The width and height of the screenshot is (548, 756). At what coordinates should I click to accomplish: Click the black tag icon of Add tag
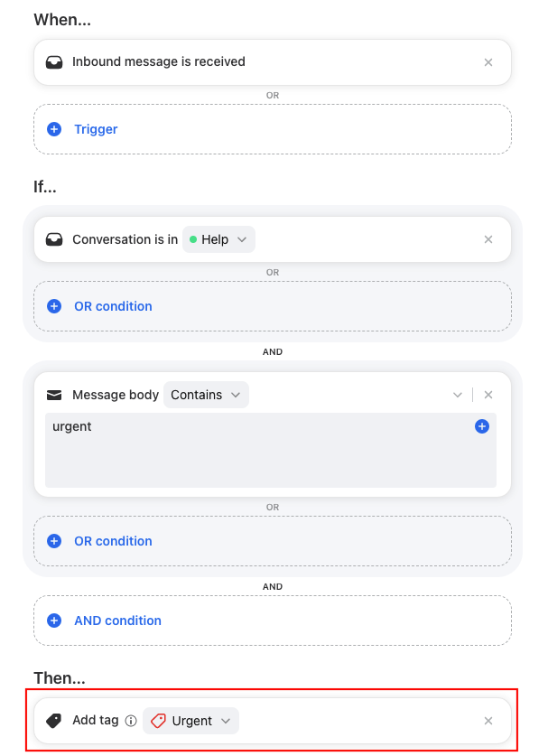point(54,721)
